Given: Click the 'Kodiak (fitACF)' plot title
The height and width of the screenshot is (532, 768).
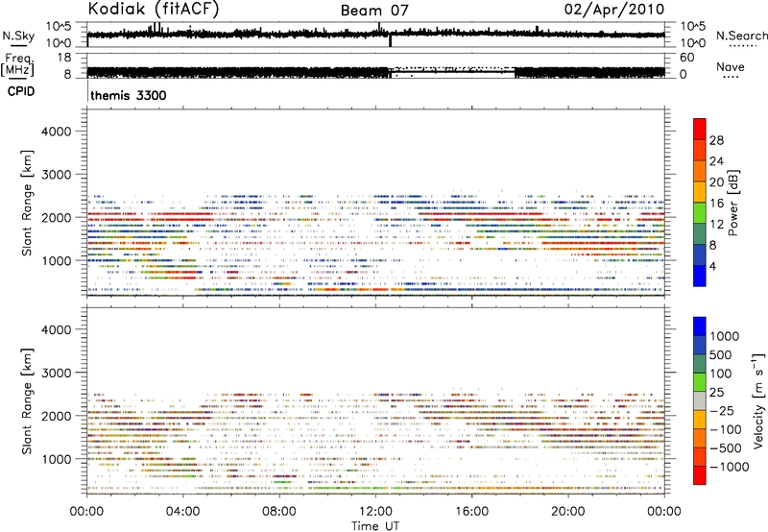Looking at the screenshot, I should [x=154, y=9].
